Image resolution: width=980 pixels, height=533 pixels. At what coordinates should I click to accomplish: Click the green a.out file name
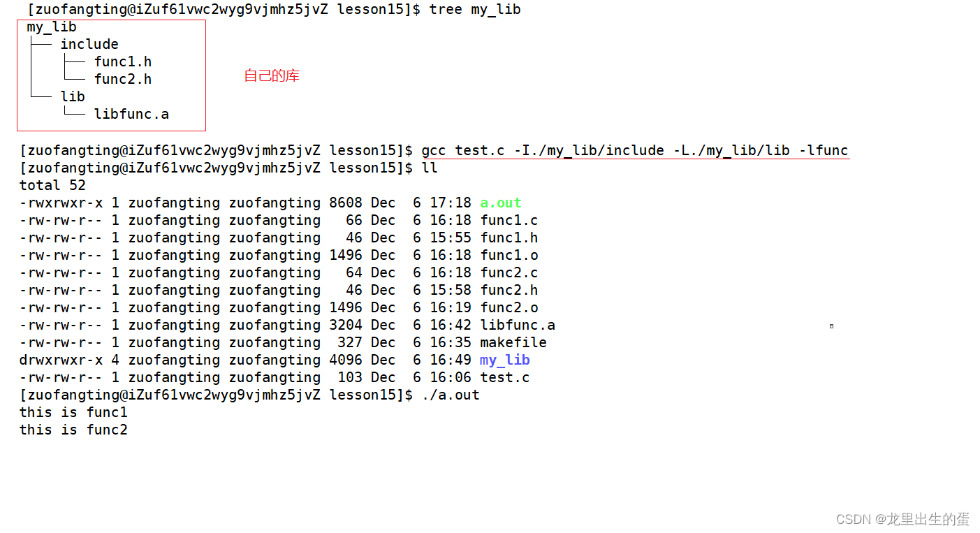pos(501,203)
